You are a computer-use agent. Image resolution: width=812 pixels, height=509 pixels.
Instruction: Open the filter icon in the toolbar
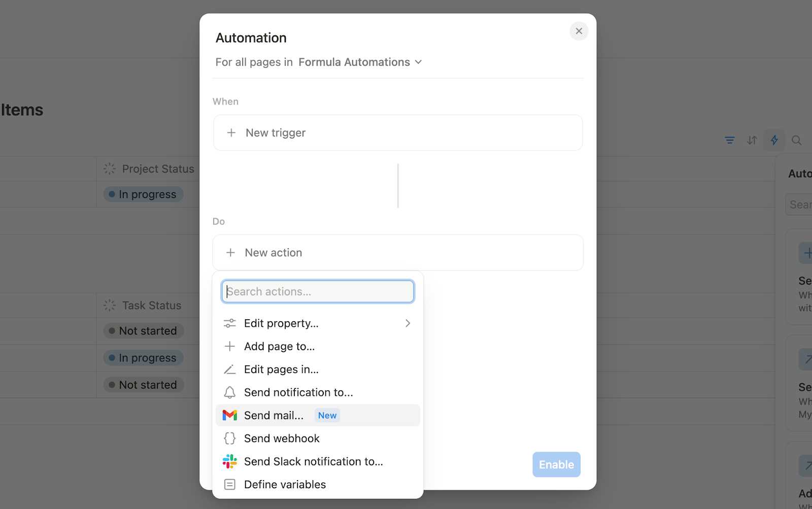730,140
